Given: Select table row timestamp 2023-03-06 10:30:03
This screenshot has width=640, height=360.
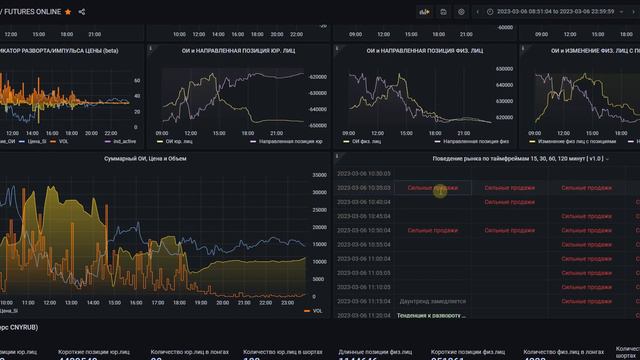Looking at the screenshot, I should pos(364,173).
